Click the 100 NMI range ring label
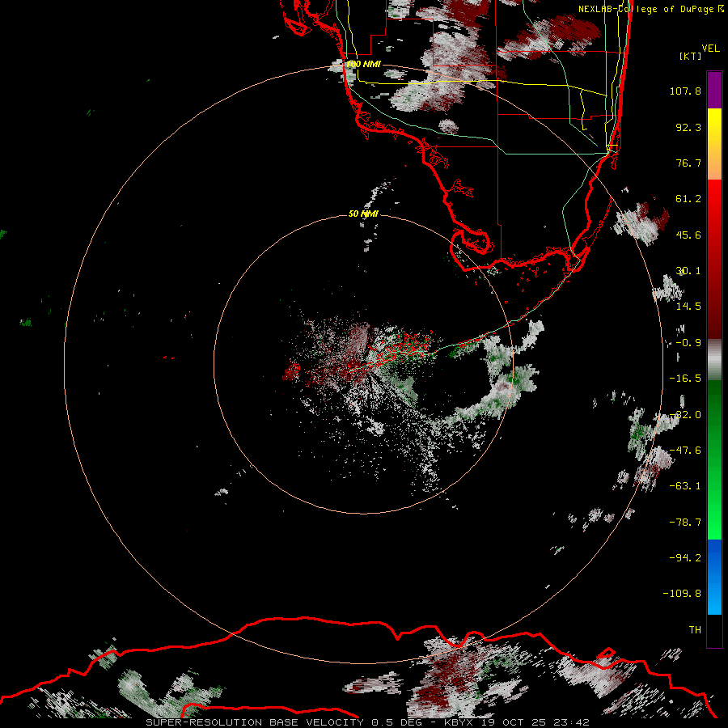 [363, 64]
